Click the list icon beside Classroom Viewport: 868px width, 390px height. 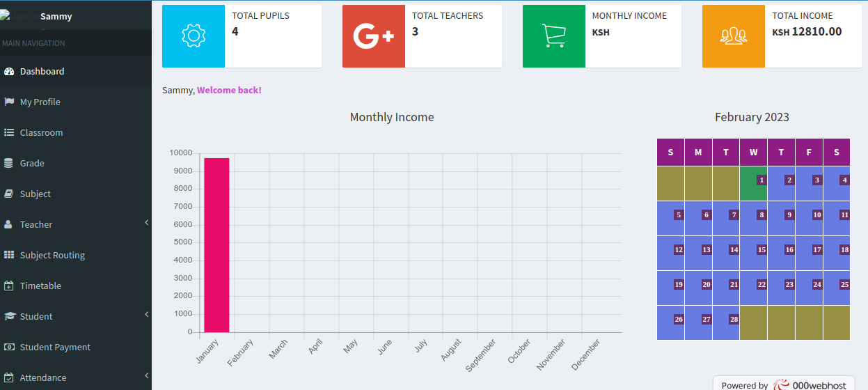point(9,132)
